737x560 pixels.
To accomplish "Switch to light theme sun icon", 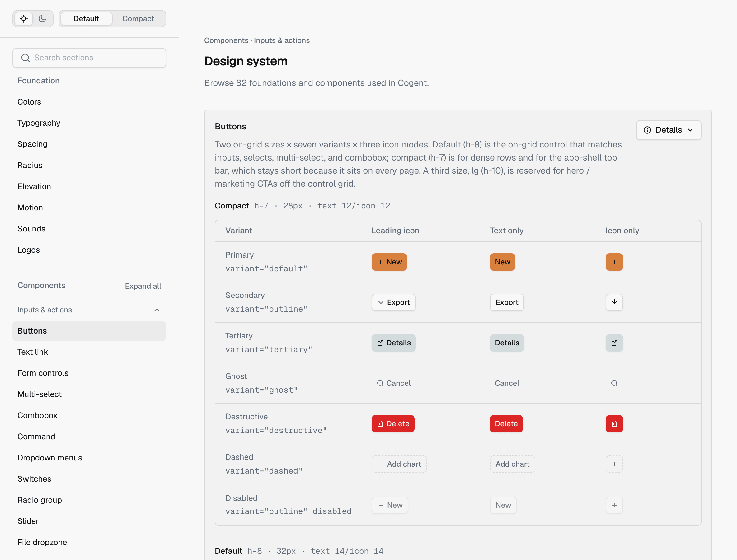I will pos(24,19).
